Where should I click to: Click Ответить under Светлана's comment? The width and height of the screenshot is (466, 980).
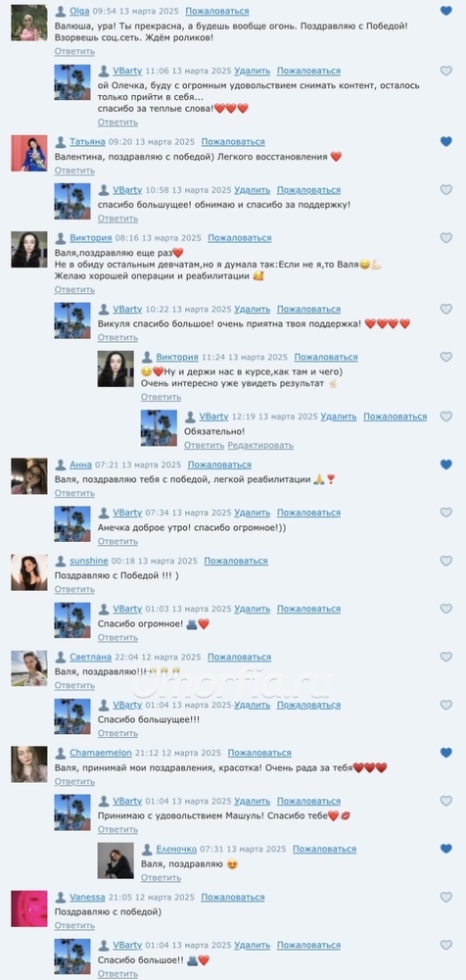(x=74, y=686)
